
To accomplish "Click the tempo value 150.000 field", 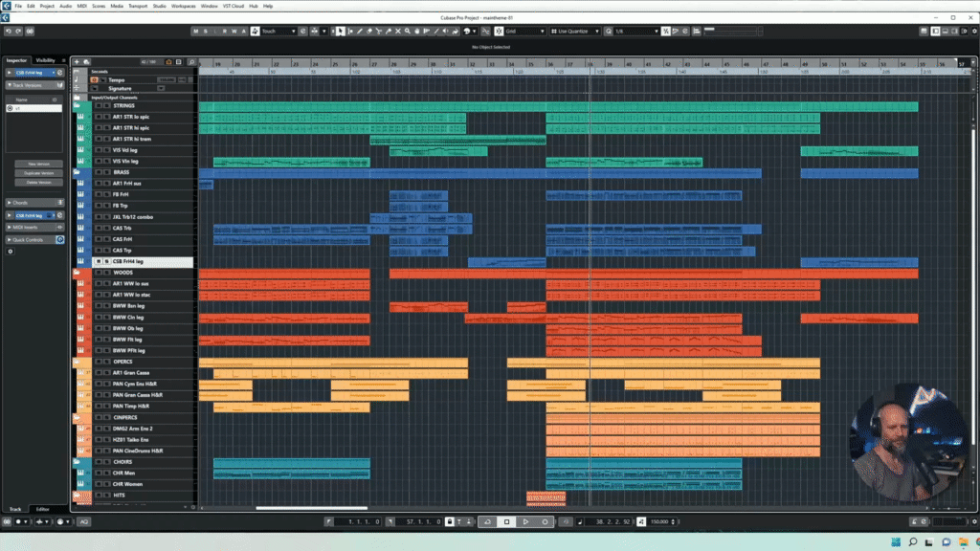I will point(659,521).
